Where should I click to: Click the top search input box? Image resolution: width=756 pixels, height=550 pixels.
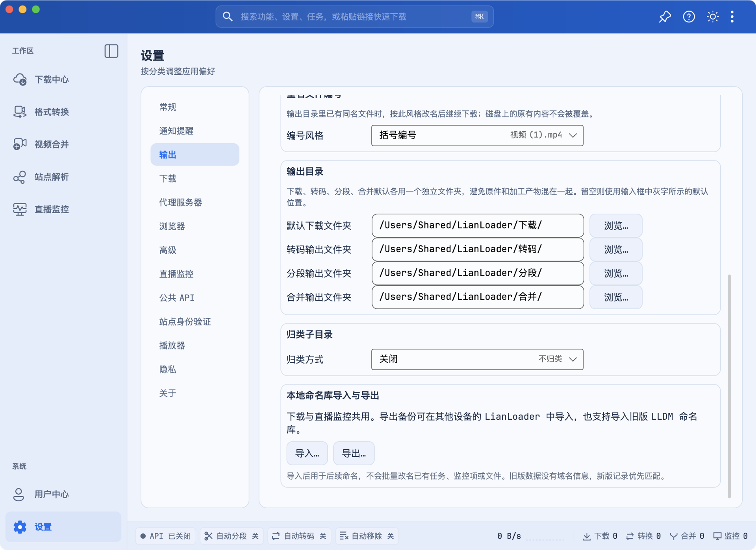pos(354,17)
